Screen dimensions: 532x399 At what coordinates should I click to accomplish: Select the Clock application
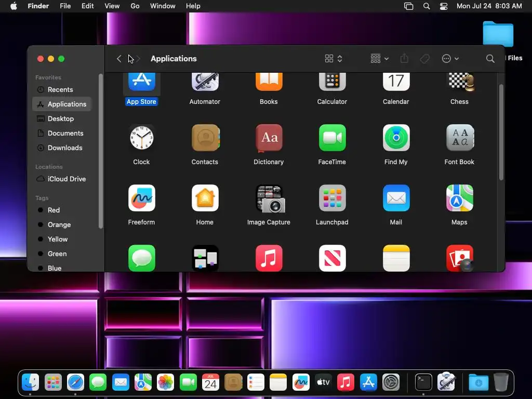tap(141, 138)
